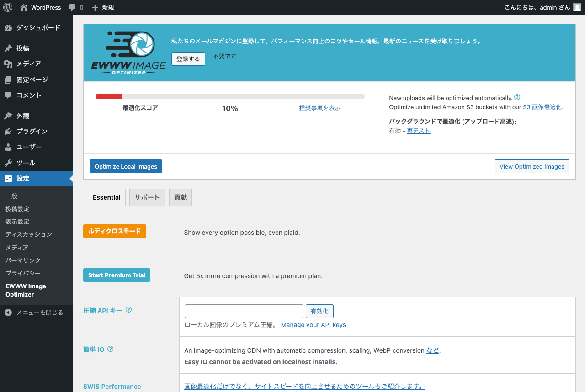Viewport: 585px width, 392px height.
Task: Open the site home icon labeled WordPress
Action: click(x=24, y=7)
